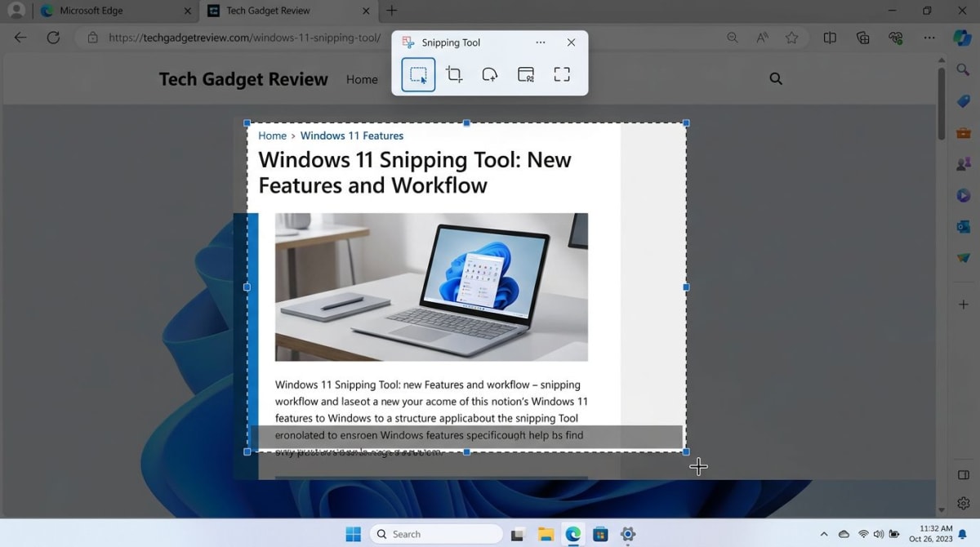Screen dimensions: 980x547
Task: Close the Microsoft Edge tab
Action: click(187, 11)
